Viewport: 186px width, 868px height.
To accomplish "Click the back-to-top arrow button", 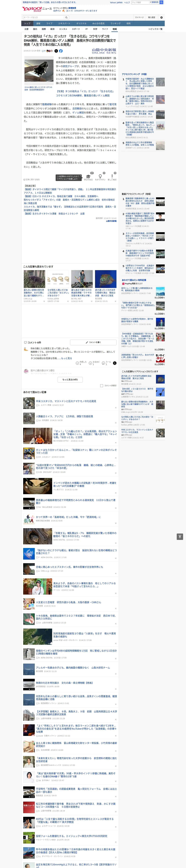I will coord(180,536).
